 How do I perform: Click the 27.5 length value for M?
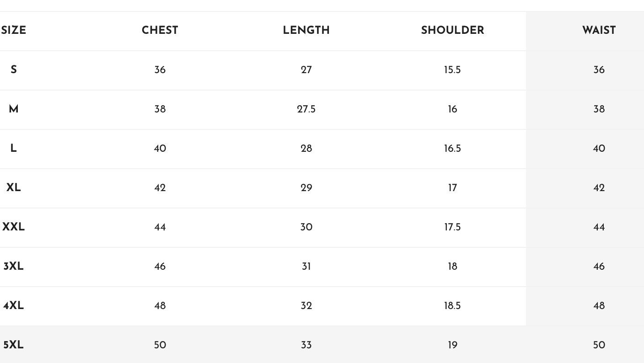pos(306,109)
